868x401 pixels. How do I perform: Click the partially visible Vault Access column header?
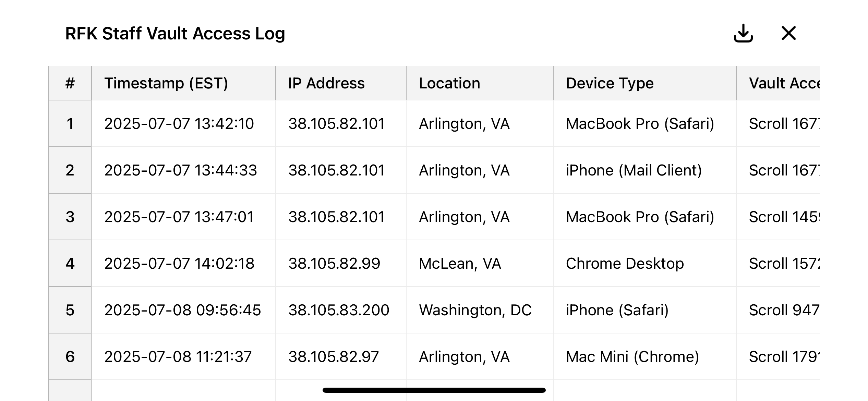point(778,83)
